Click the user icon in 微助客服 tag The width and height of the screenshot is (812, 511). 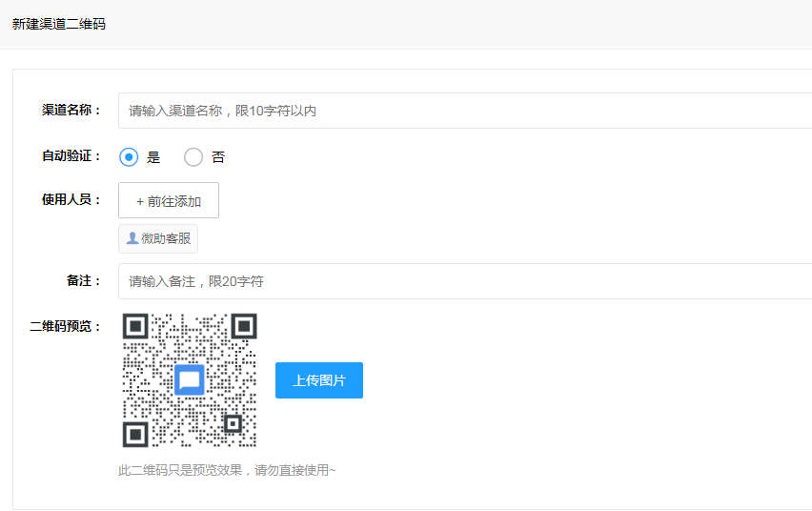point(132,238)
